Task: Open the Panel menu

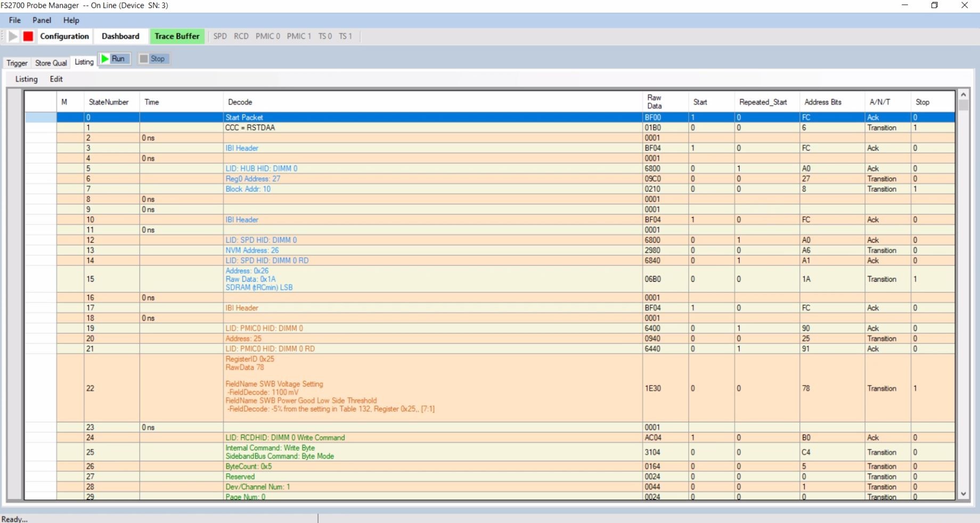Action: (42, 20)
